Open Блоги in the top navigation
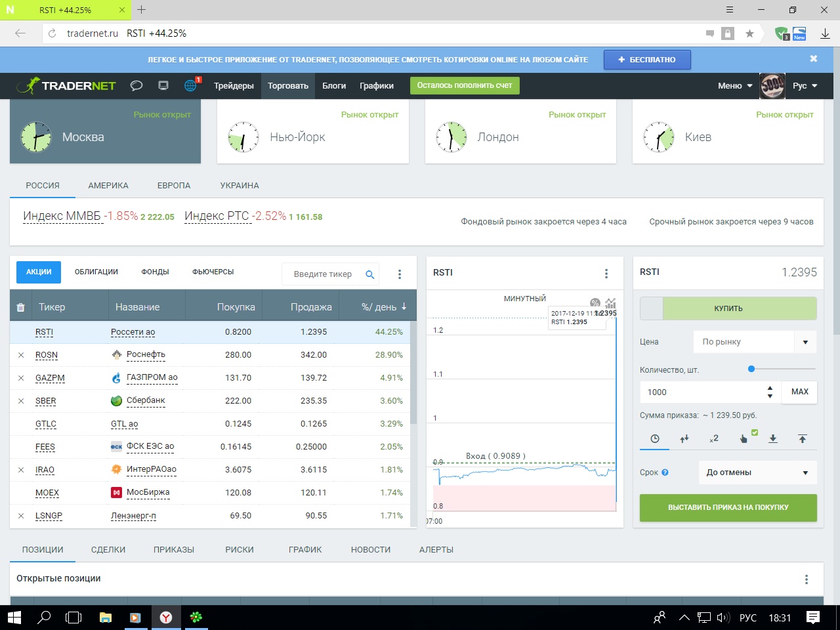 point(334,86)
